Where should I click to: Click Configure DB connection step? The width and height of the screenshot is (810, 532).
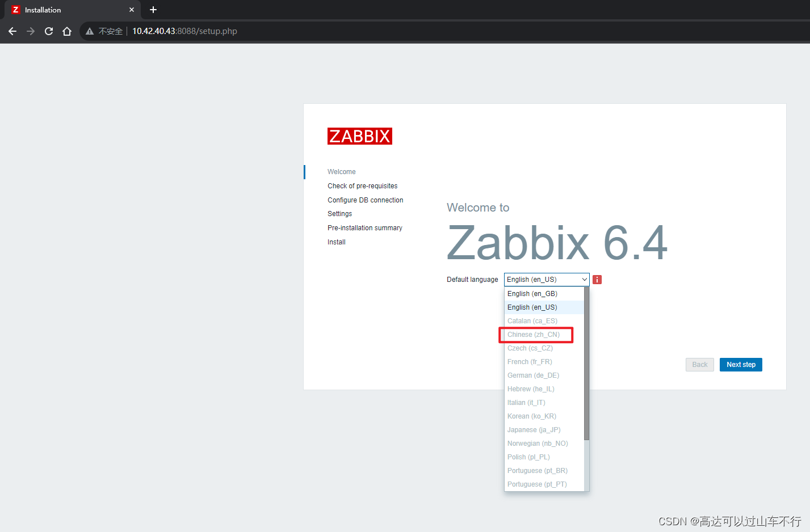[366, 200]
